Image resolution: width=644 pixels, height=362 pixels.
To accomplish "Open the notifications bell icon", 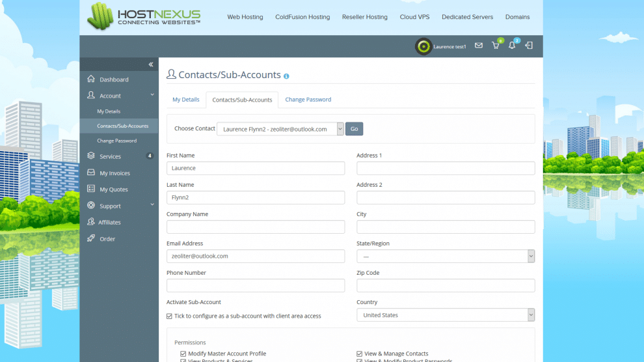I will (x=512, y=46).
